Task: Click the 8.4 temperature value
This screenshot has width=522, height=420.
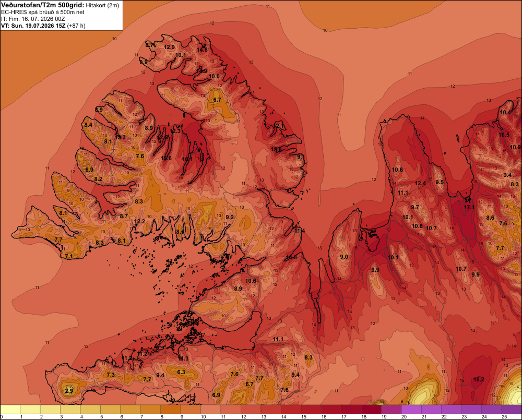Action: pos(88,125)
